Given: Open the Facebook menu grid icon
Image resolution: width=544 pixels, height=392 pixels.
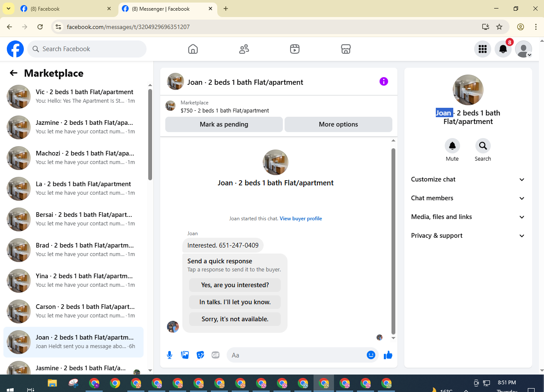Looking at the screenshot, I should coord(483,49).
